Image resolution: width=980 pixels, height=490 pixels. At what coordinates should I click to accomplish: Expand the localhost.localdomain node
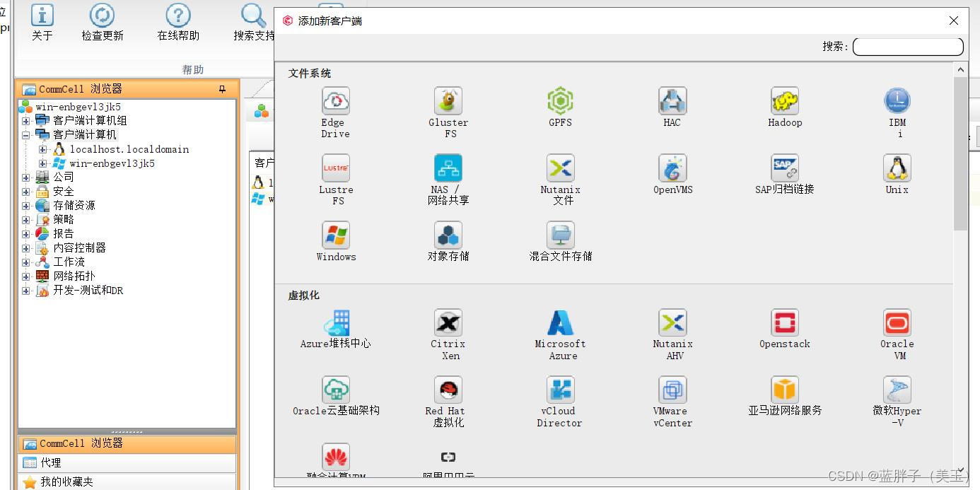pyautogui.click(x=43, y=149)
